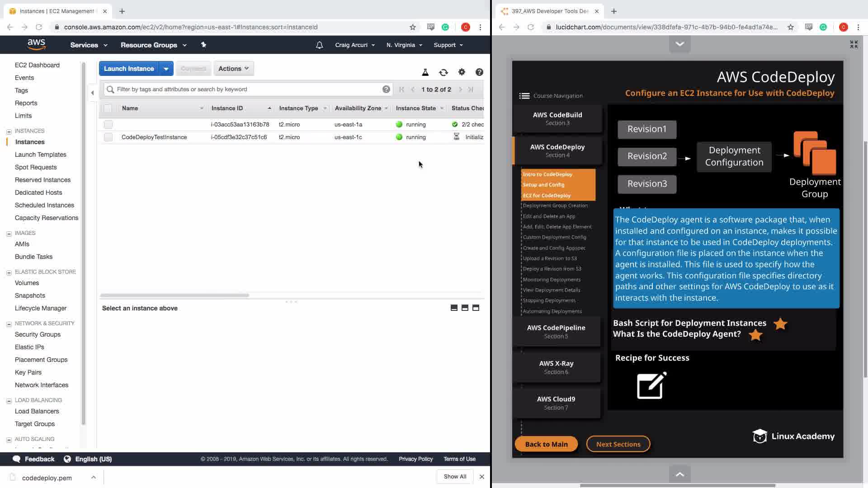Click the flask experiments icon
The image size is (868, 488).
(425, 72)
